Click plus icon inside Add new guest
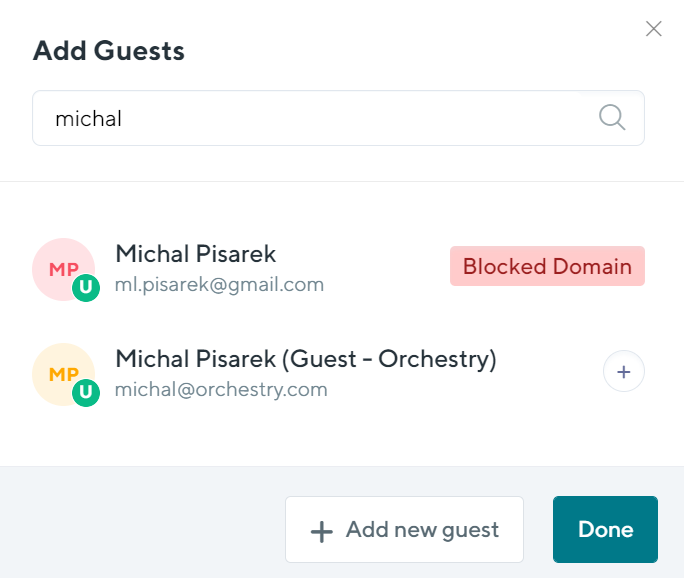 pos(322,532)
